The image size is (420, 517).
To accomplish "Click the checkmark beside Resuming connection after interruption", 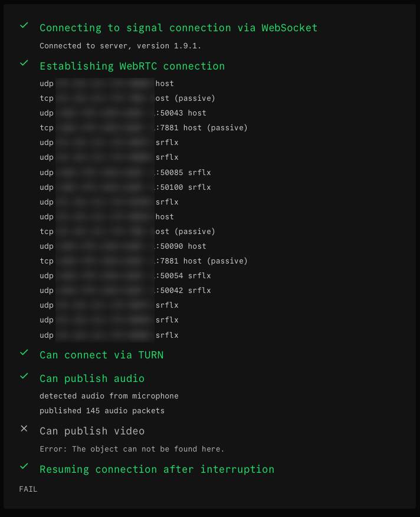I will pos(24,466).
